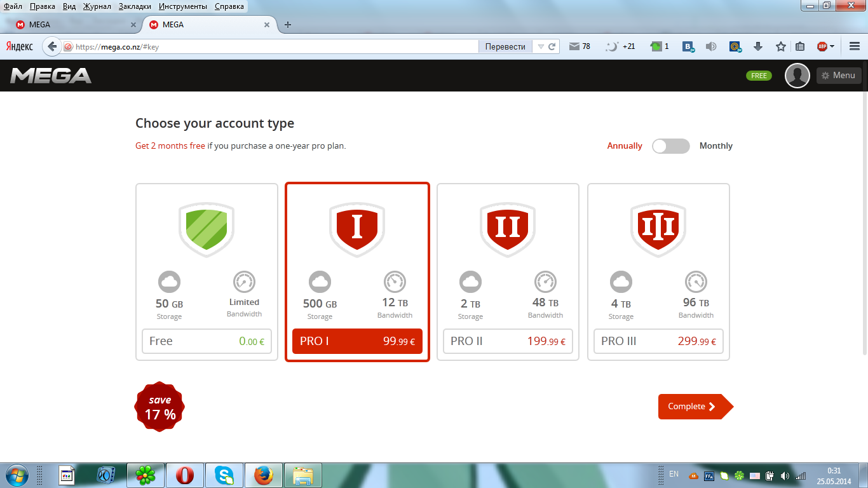The width and height of the screenshot is (868, 488).
Task: Open the Adblock Plus ABP icon
Action: [822, 46]
